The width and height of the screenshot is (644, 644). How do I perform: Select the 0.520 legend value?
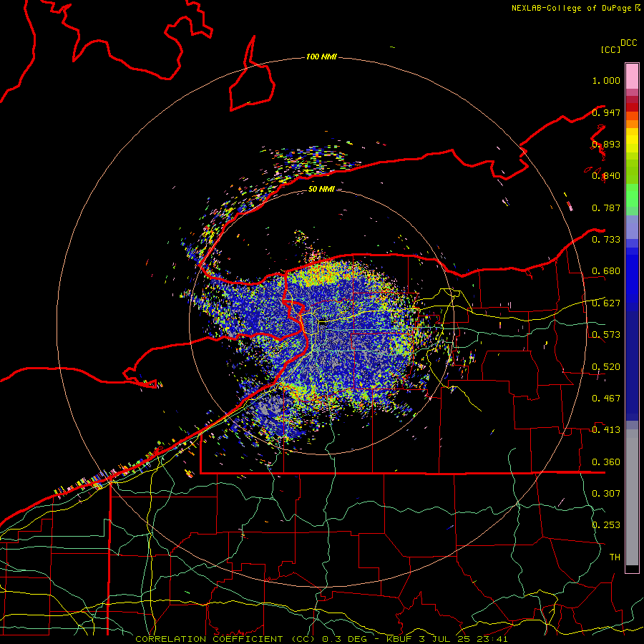point(606,367)
